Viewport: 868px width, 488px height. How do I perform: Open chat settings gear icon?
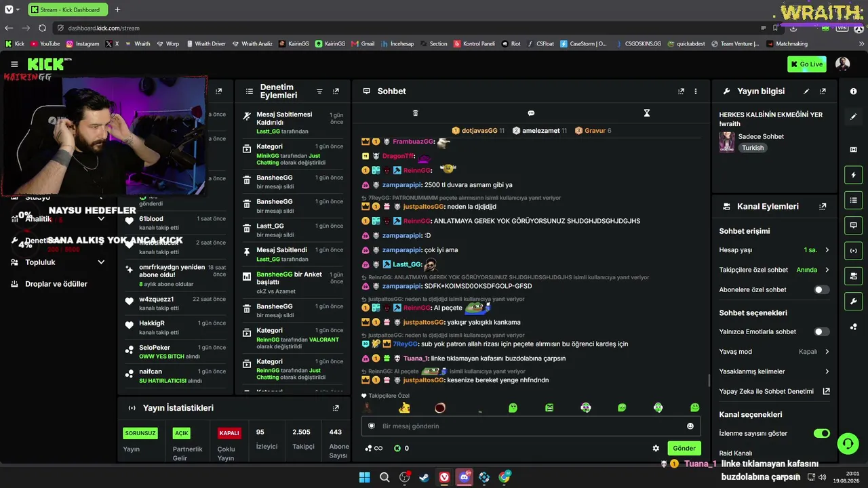656,448
